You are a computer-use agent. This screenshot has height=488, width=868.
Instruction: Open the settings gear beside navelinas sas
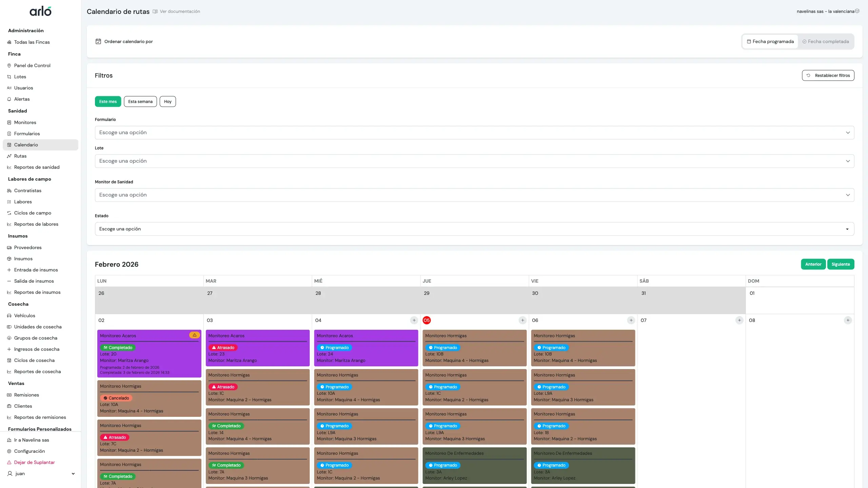click(857, 11)
